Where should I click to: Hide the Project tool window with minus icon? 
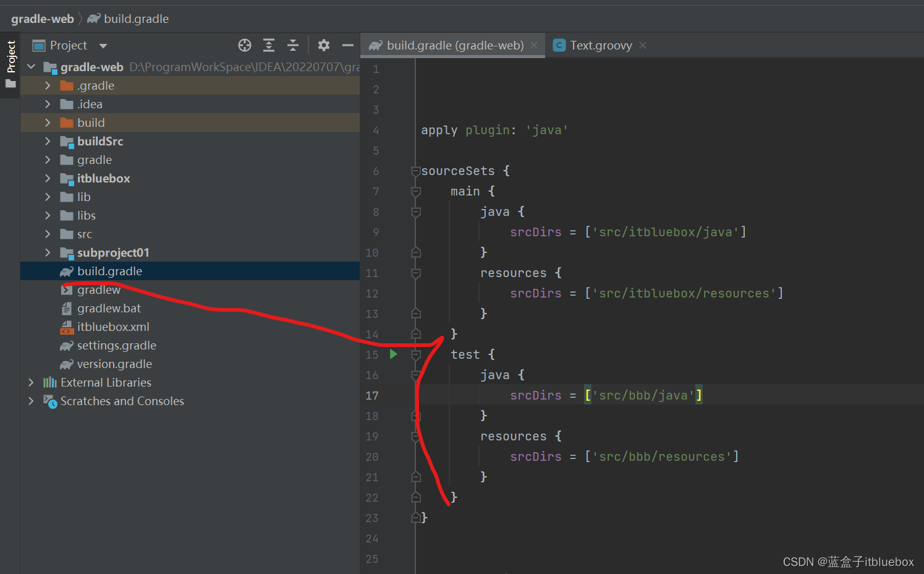point(348,45)
